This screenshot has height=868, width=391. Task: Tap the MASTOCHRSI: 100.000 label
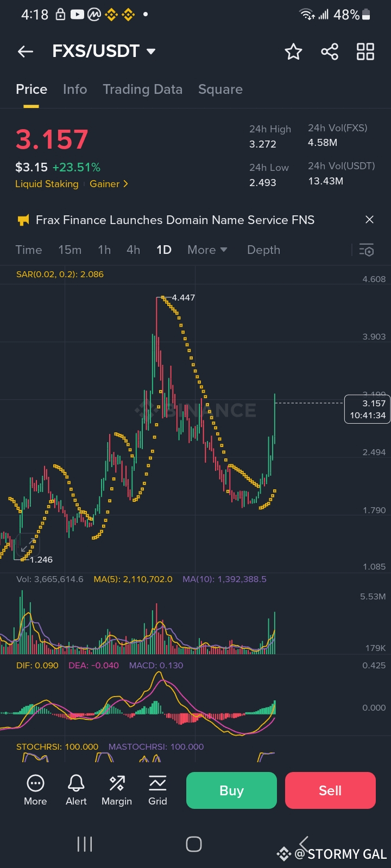click(x=156, y=746)
